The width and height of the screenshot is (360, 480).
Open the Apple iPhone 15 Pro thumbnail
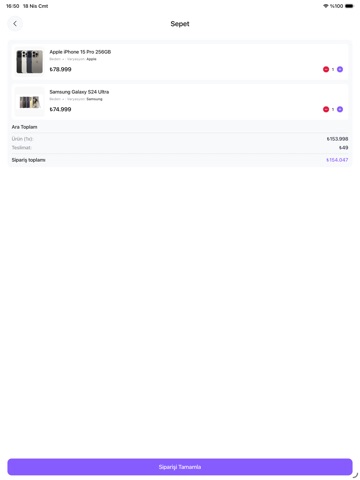(x=30, y=62)
